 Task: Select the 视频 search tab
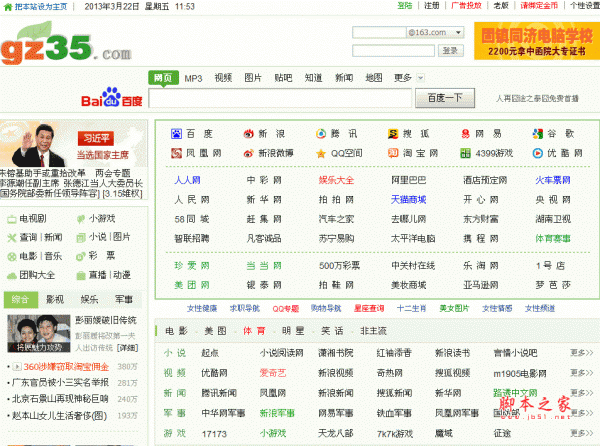(x=223, y=78)
